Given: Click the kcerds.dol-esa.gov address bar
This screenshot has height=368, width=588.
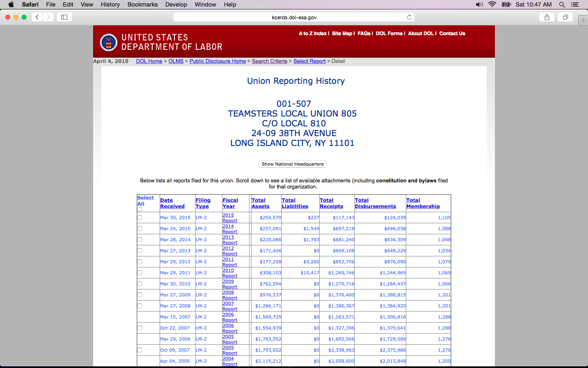Looking at the screenshot, I should point(294,17).
